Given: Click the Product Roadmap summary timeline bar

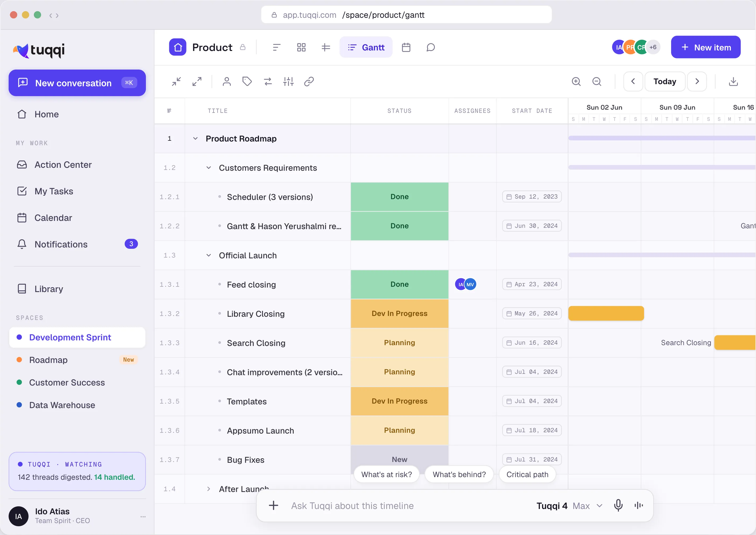Looking at the screenshot, I should (662, 138).
